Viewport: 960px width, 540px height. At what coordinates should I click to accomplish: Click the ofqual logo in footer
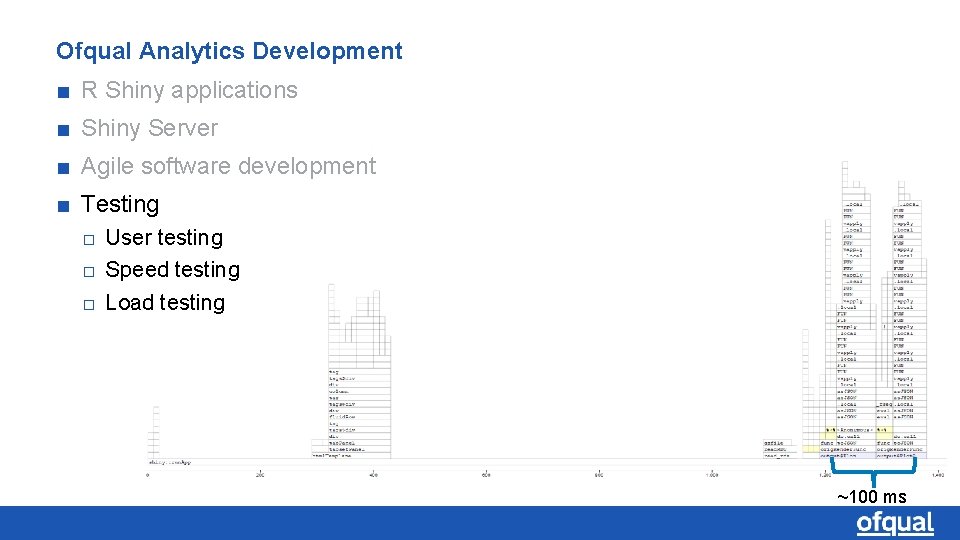tap(895, 523)
